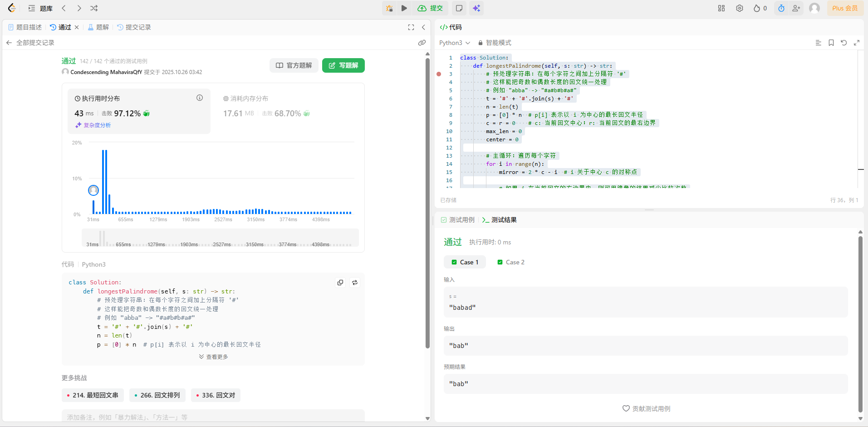Collapse left panel with chevron arrow

423,27
